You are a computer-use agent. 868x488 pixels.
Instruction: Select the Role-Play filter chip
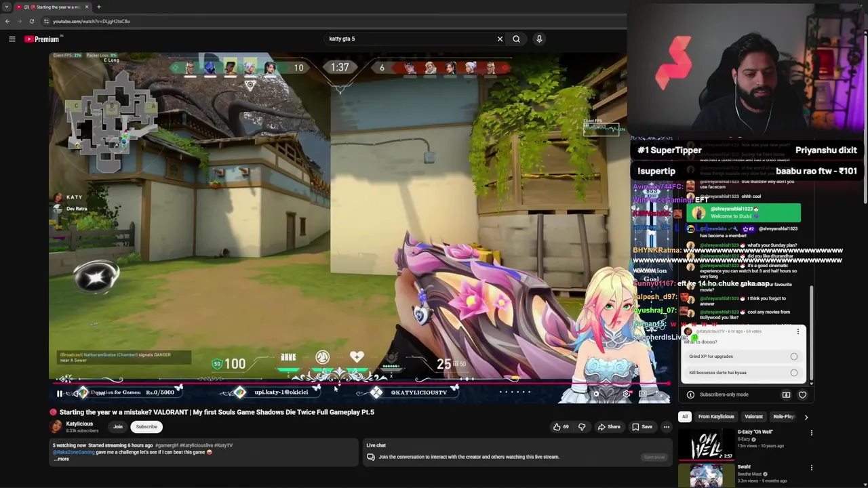(783, 417)
